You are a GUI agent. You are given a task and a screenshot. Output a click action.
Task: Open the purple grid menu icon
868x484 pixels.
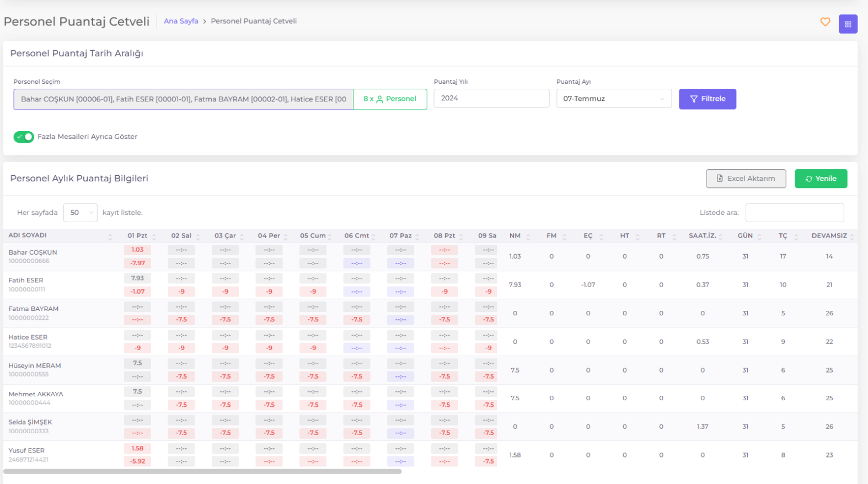[848, 24]
